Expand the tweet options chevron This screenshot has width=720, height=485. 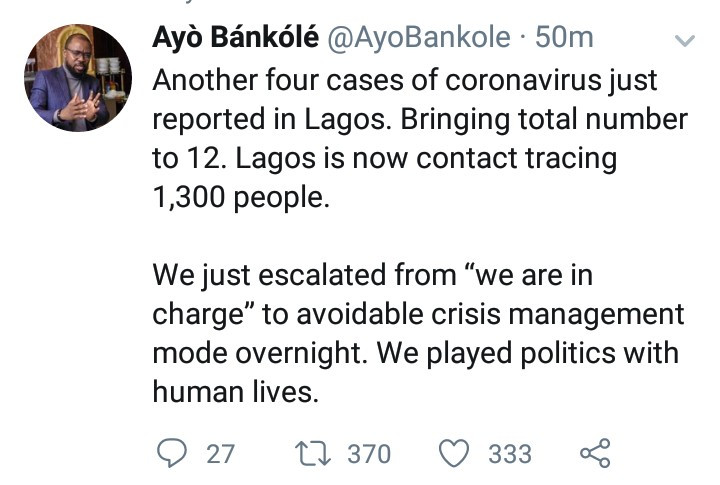(685, 41)
